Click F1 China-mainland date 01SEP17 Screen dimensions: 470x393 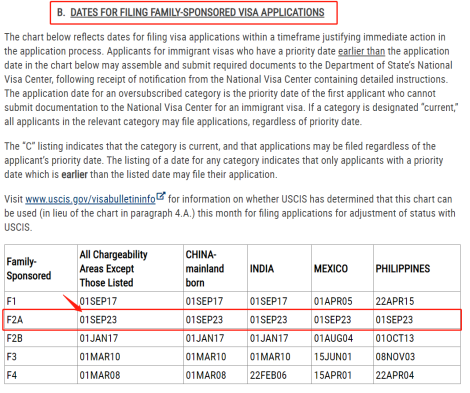(204, 301)
